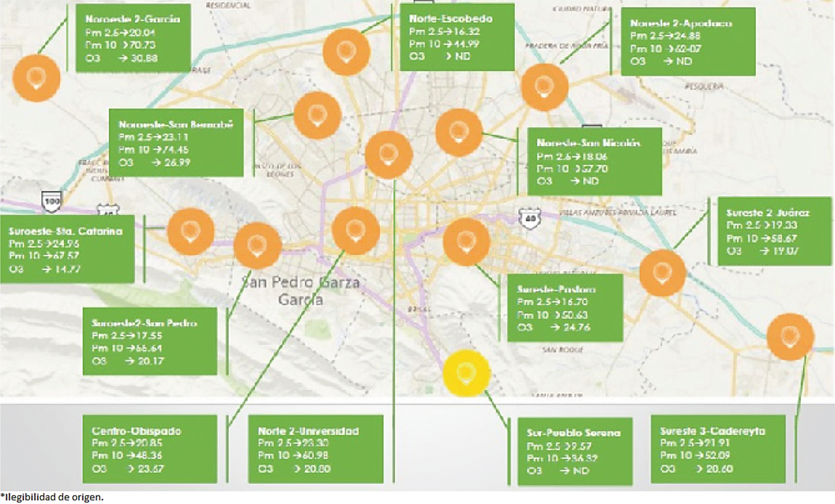
Task: Click the Noroeste-San Bernabé orange map marker
Action: point(317,115)
